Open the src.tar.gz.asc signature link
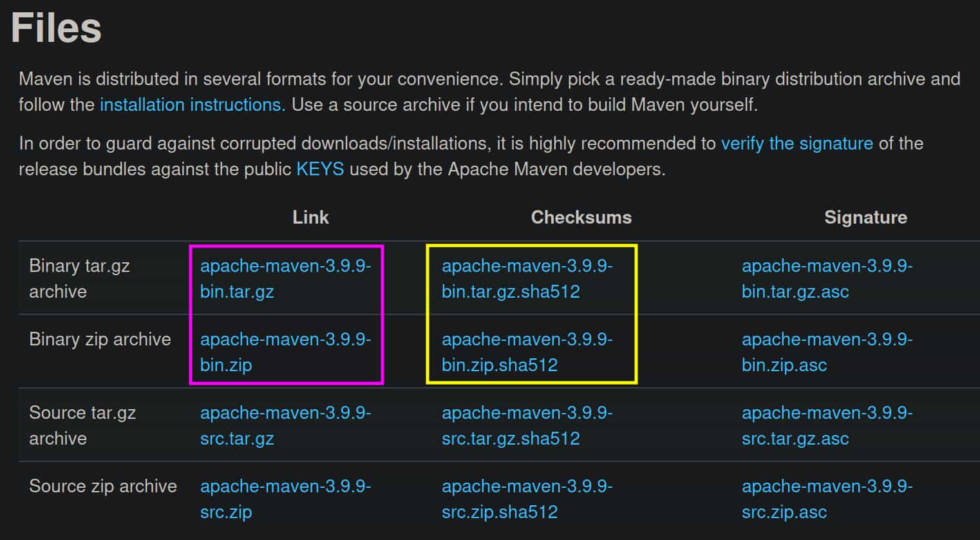Image resolution: width=980 pixels, height=540 pixels. [827, 425]
